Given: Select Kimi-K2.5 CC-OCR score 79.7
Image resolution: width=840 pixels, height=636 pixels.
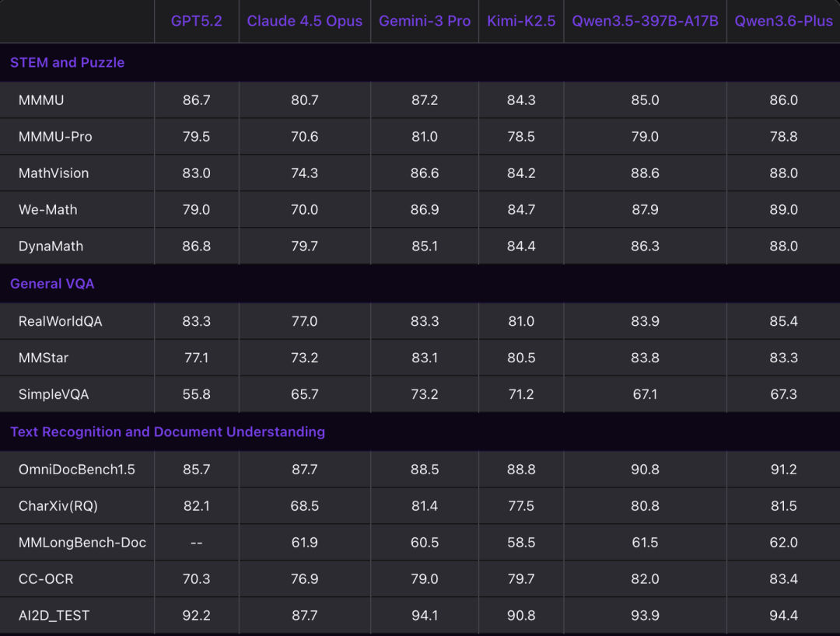Looking at the screenshot, I should 520,578.
